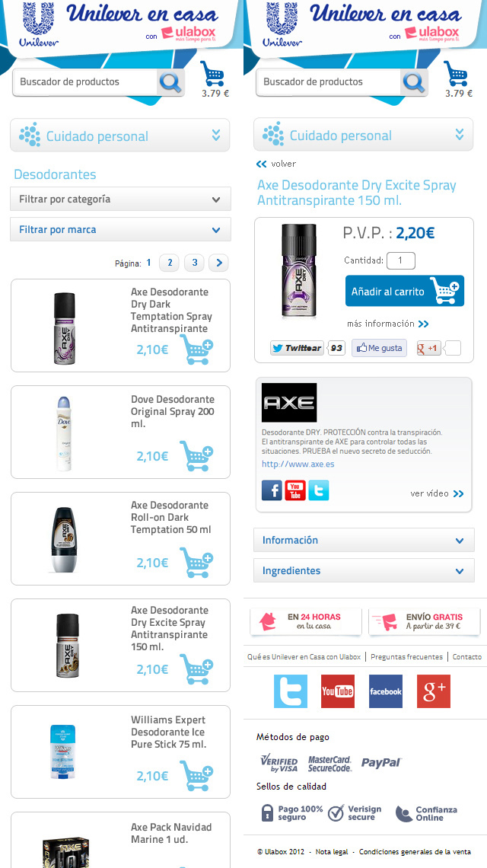Viewport: 487px width, 868px height.
Task: Click the search magnifier in left panel
Action: (170, 82)
